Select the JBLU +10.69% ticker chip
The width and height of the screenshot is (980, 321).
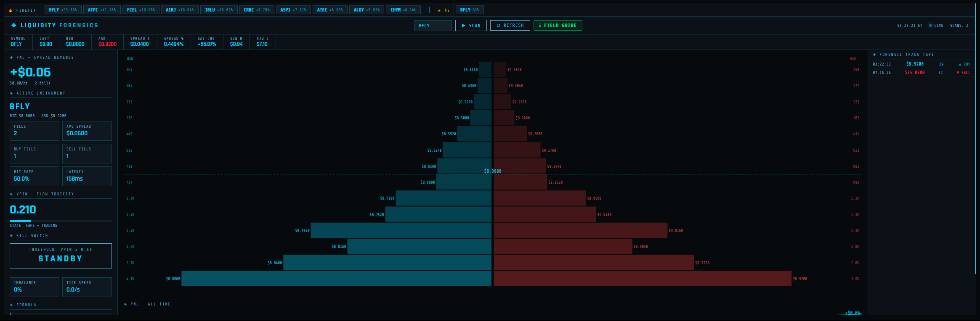coord(219,10)
